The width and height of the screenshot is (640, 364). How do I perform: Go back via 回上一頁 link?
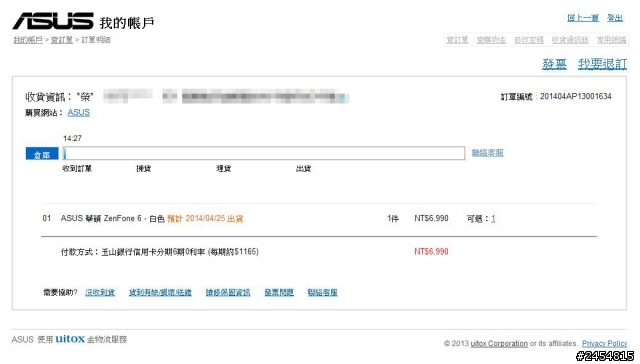click(x=583, y=18)
